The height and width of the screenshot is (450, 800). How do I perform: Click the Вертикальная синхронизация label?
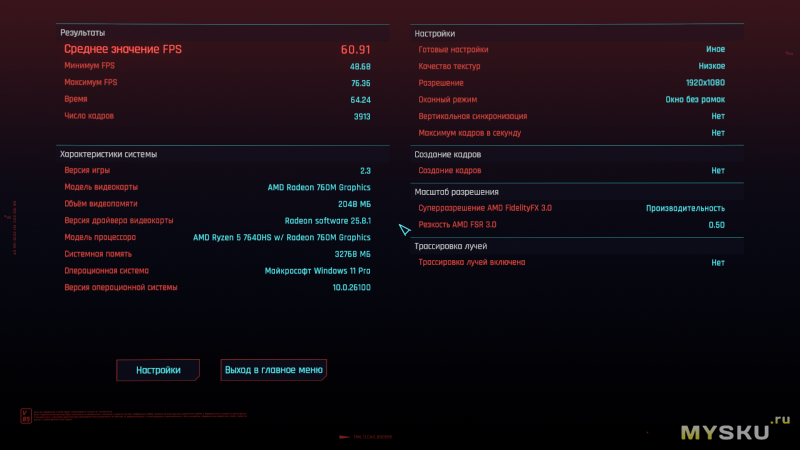point(472,116)
